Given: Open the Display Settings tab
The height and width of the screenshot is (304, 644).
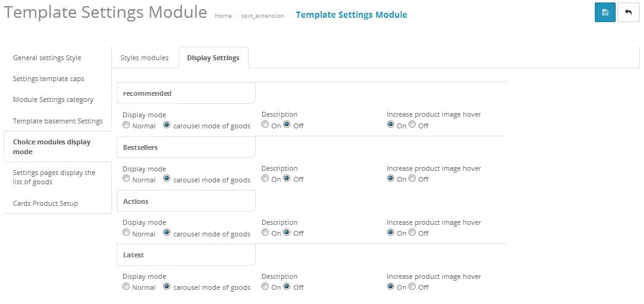Looking at the screenshot, I should pyautogui.click(x=213, y=58).
